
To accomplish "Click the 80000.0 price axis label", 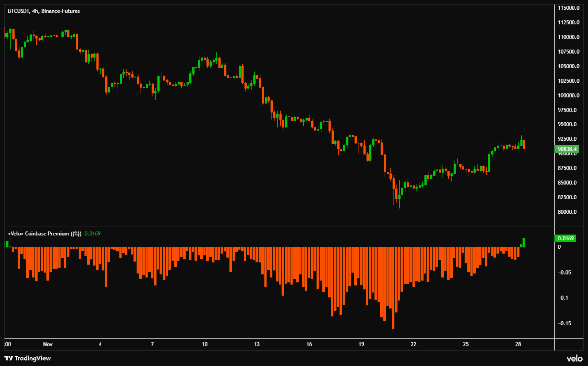I will point(569,212).
